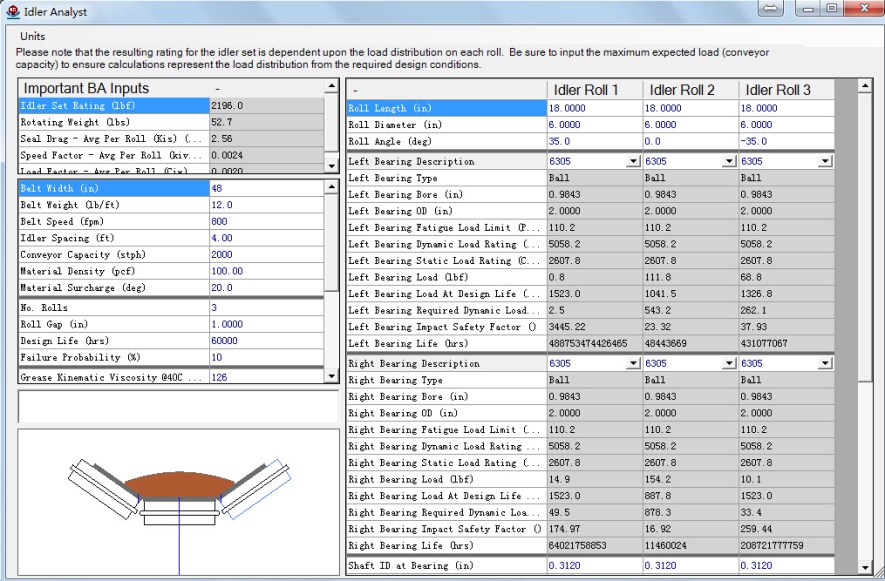This screenshot has height=581, width=885.
Task: Click Right Bearing Life value 11460024
Action: click(690, 545)
